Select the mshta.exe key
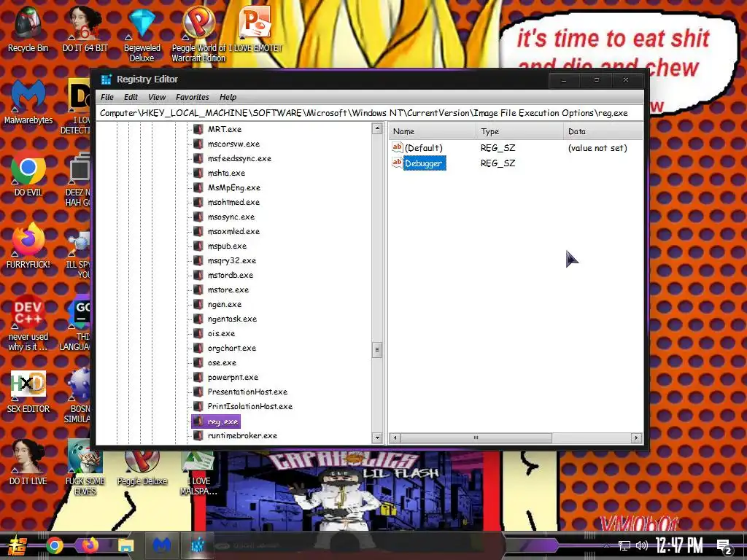Image resolution: width=747 pixels, height=560 pixels. 226,173
